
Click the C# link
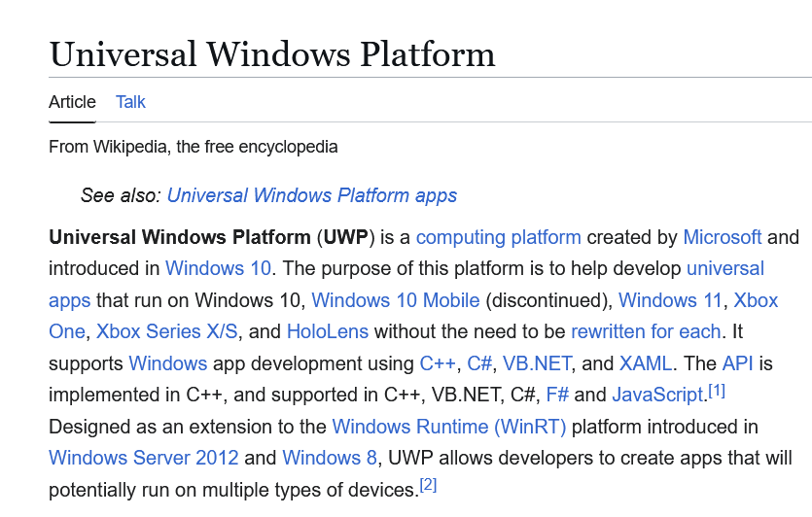tap(479, 363)
